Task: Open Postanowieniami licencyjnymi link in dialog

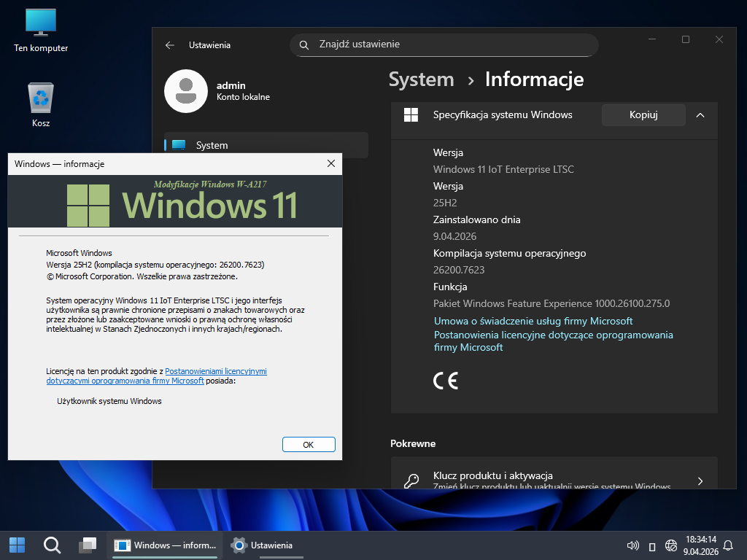Action: click(216, 371)
